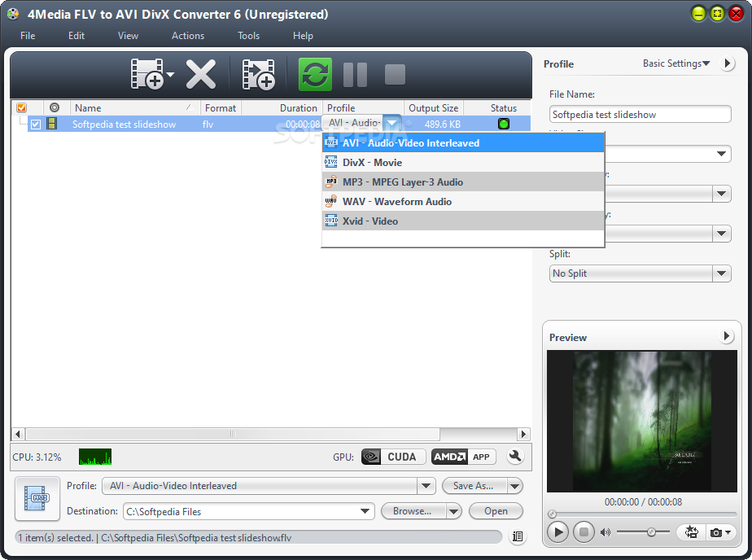Viewport: 752px width, 560px height.
Task: Click the Stop toolbar button
Action: coord(395,75)
